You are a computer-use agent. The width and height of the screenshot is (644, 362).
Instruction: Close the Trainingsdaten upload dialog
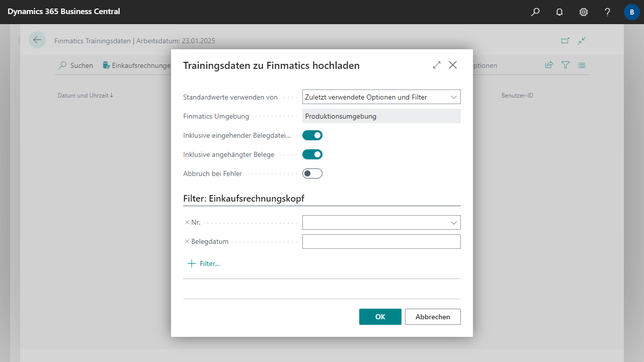click(453, 65)
